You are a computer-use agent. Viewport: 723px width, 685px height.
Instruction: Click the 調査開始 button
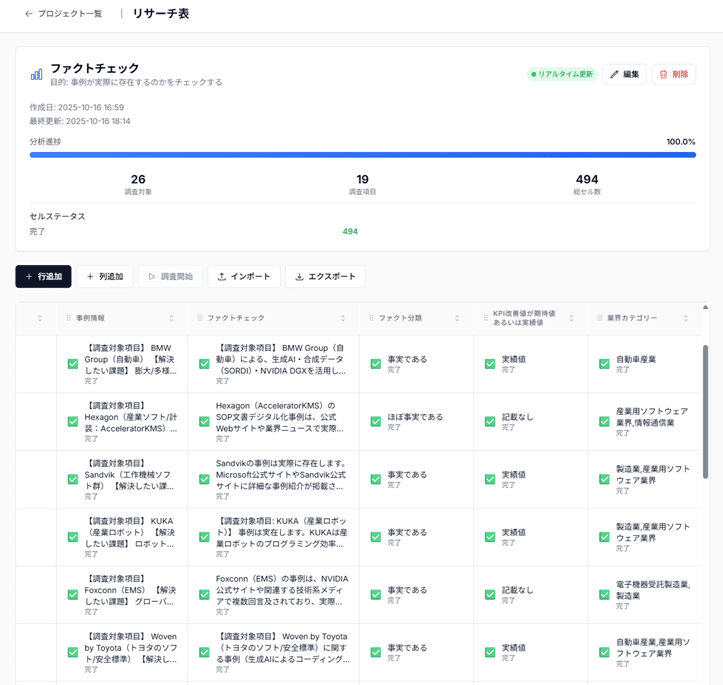(x=170, y=277)
